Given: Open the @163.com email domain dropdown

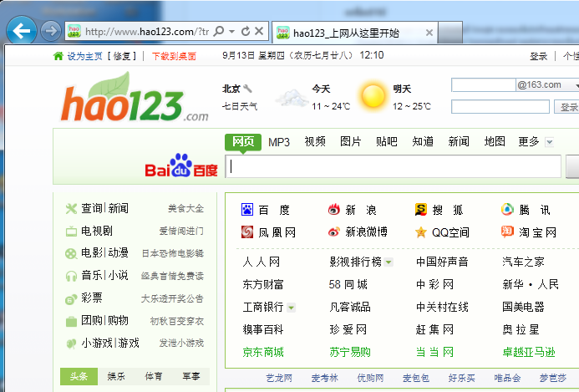Looking at the screenshot, I should [x=576, y=85].
